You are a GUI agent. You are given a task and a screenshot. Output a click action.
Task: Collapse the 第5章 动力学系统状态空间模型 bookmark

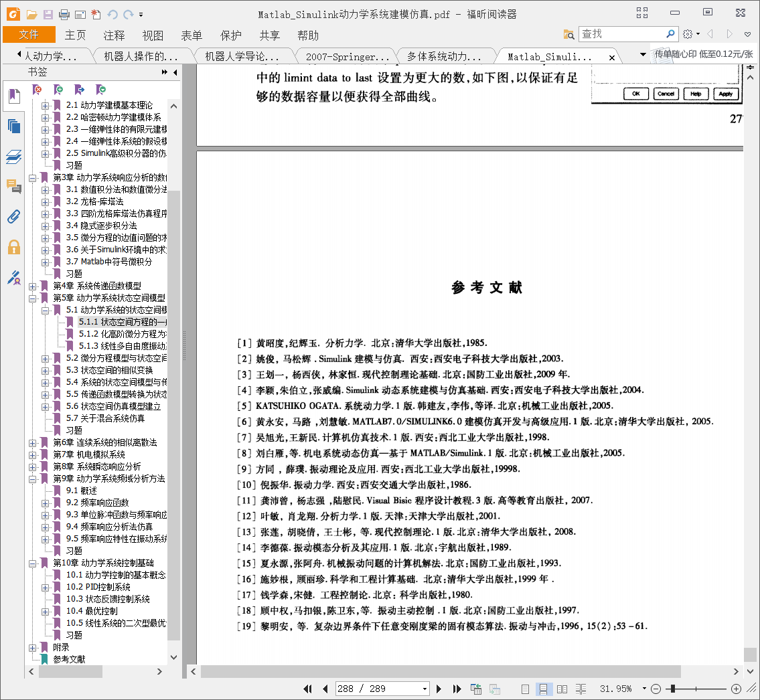point(32,298)
